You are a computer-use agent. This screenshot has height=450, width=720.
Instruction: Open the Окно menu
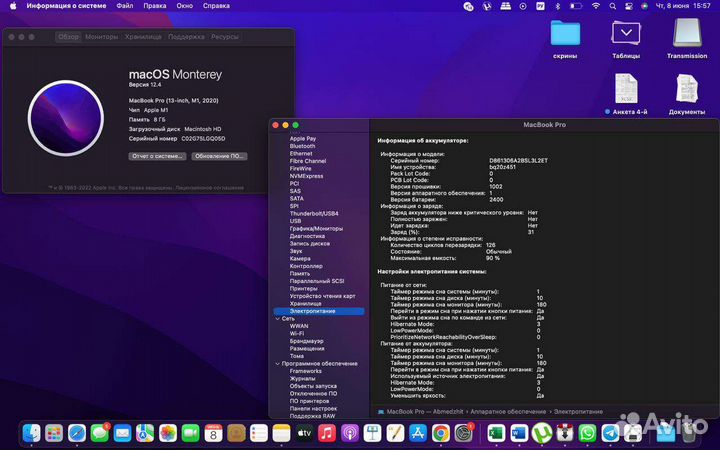point(185,6)
